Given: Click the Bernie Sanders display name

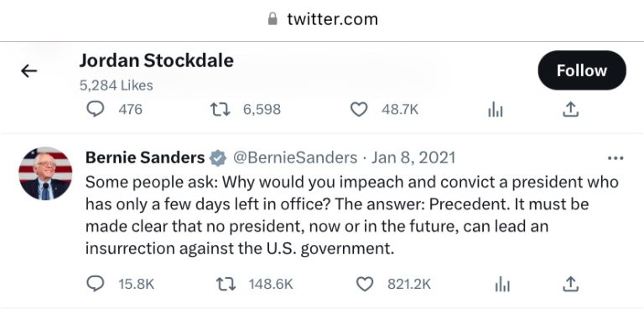Looking at the screenshot, I should click(x=145, y=157).
